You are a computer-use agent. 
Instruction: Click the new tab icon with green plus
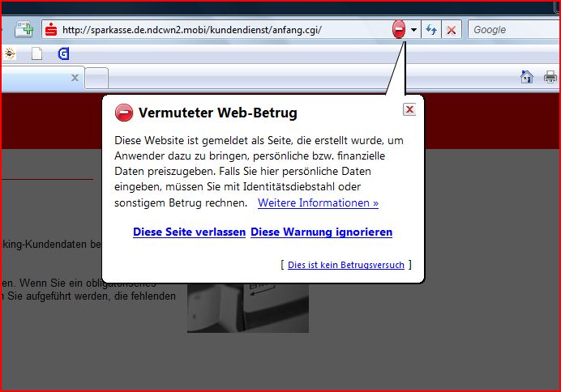(24, 29)
